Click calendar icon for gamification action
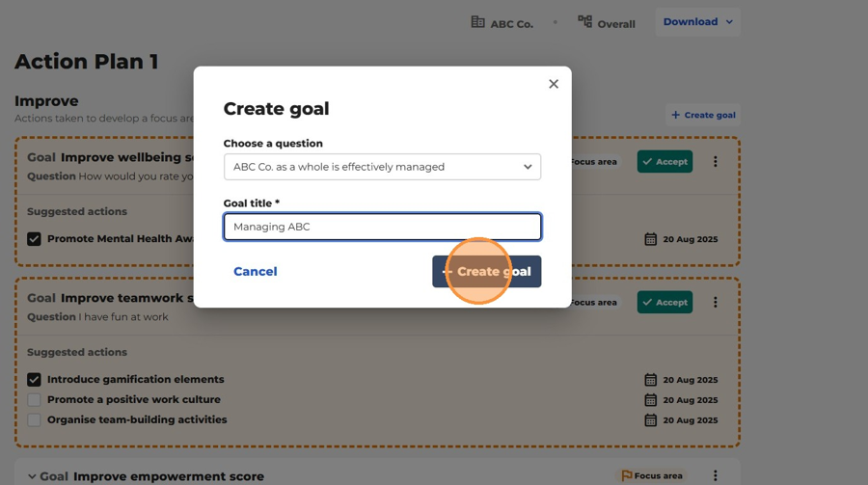The height and width of the screenshot is (485, 868). click(x=650, y=380)
